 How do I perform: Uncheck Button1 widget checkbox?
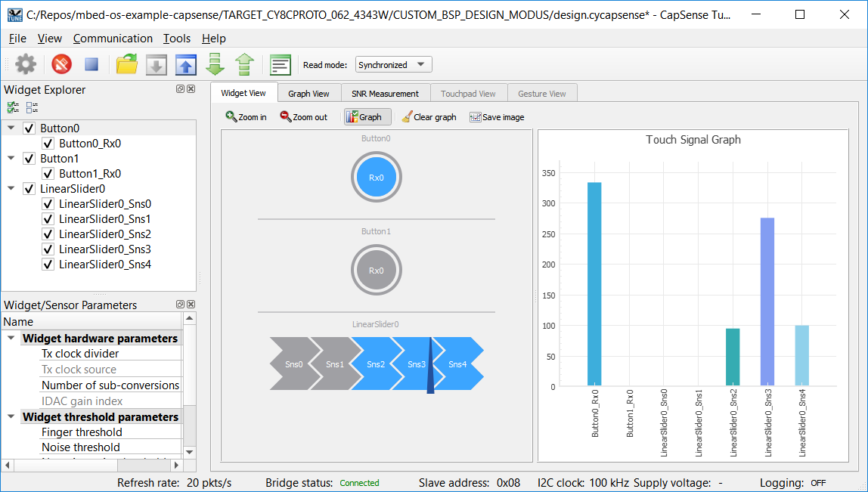29,159
